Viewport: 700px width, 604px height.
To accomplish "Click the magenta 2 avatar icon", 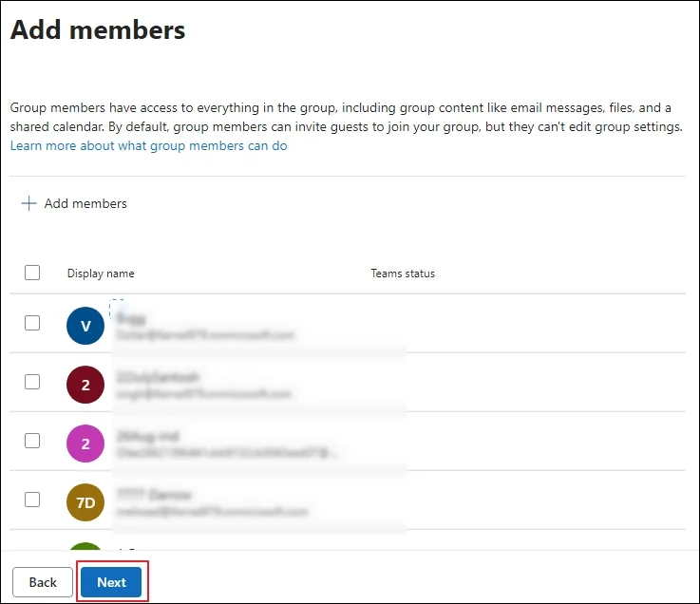I will click(85, 444).
